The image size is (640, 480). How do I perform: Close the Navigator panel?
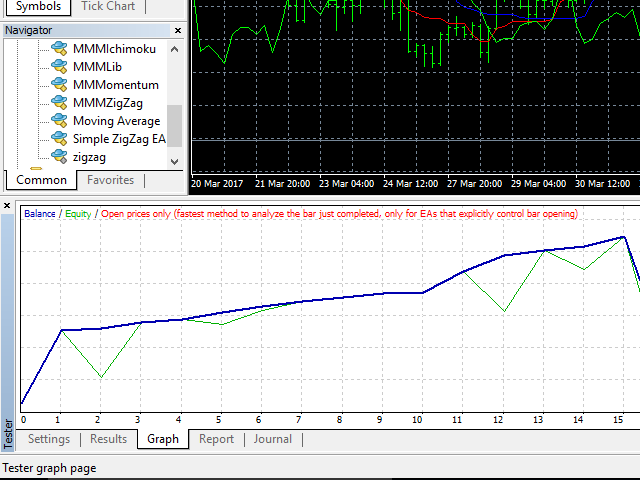[x=176, y=30]
